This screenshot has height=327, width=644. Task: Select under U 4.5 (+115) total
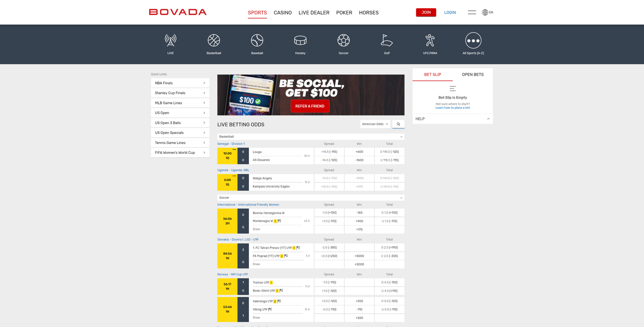[389, 291]
